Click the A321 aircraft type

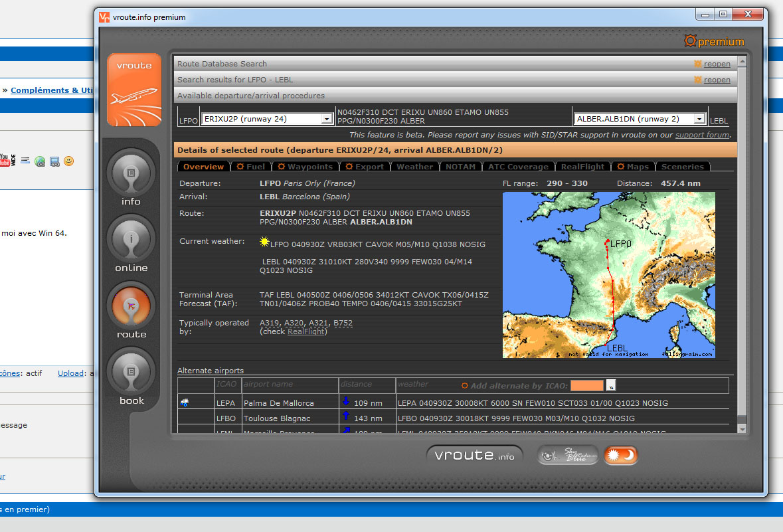click(x=319, y=323)
